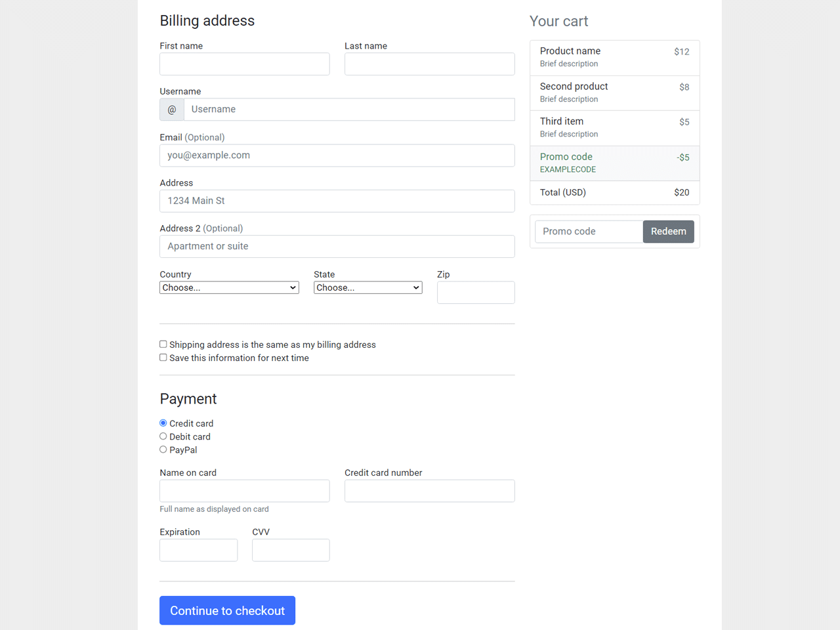Select the Debit card payment option
This screenshot has height=630, width=840.
pos(163,436)
